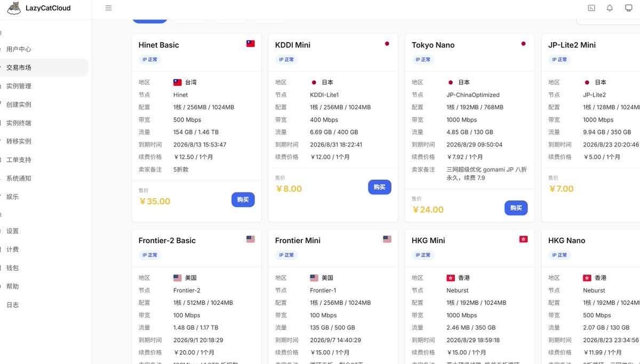Click expiry 2026/8/13 15:53:47
The height and width of the screenshot is (364, 640).
pyautogui.click(x=200, y=144)
